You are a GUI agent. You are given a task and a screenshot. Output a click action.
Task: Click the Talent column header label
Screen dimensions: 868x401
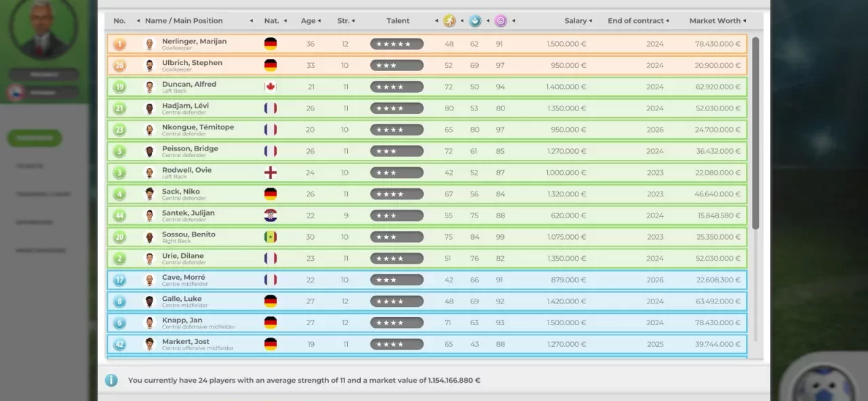click(x=398, y=21)
